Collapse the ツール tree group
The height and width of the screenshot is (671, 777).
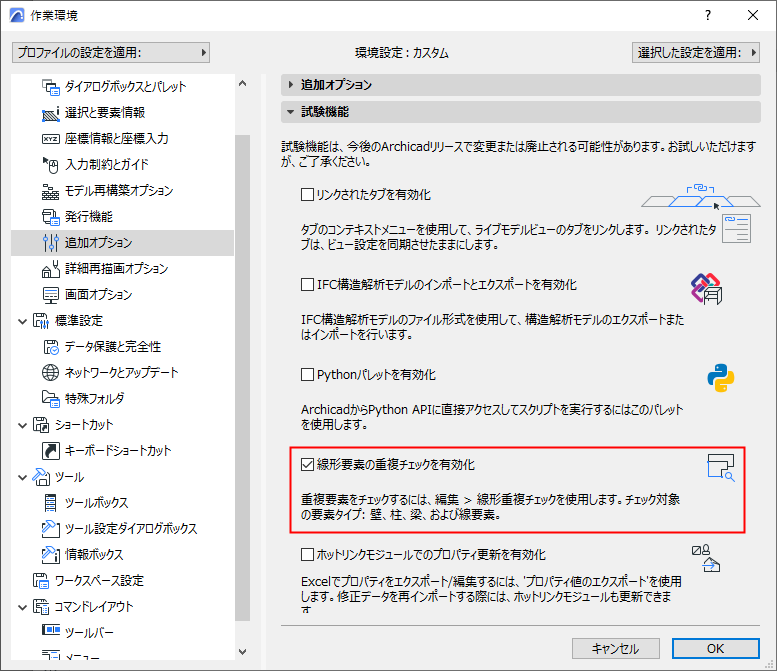[x=22, y=478]
